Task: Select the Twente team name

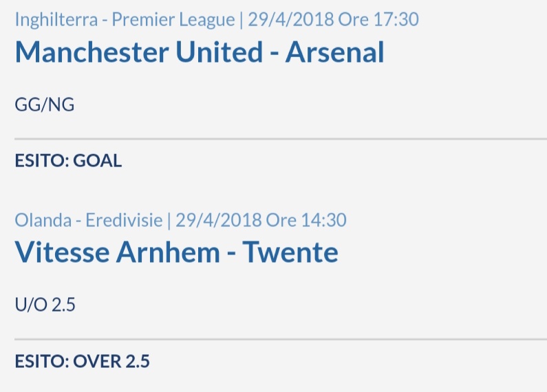Action: click(290, 252)
